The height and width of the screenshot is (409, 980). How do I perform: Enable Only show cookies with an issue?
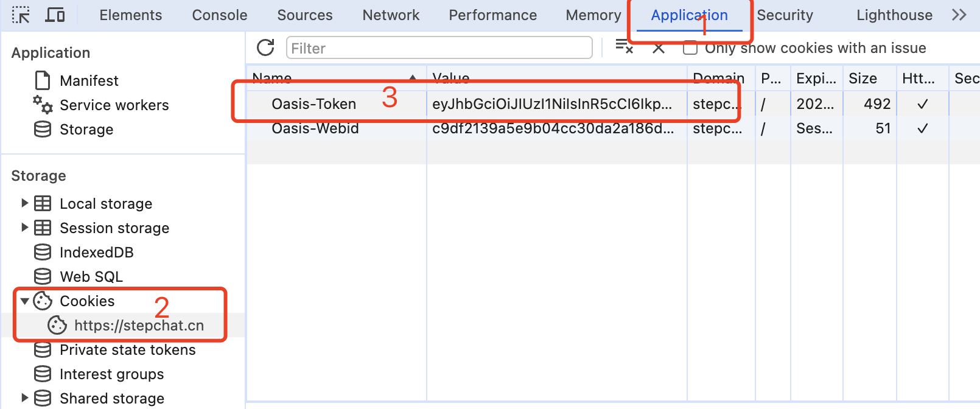690,48
